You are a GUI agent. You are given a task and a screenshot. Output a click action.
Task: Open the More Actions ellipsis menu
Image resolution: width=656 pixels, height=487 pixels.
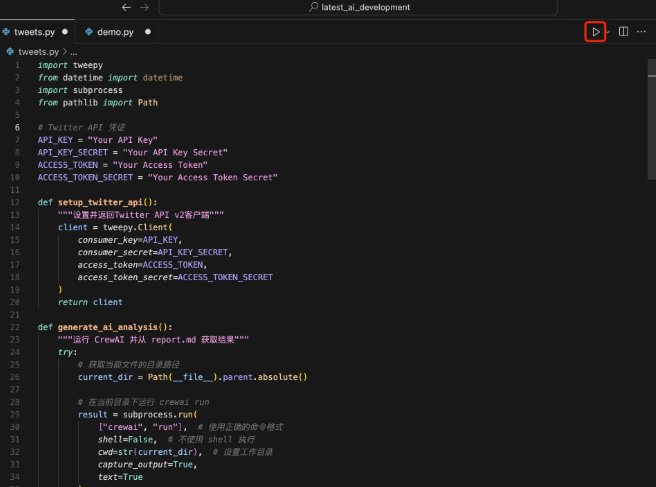pyautogui.click(x=641, y=32)
